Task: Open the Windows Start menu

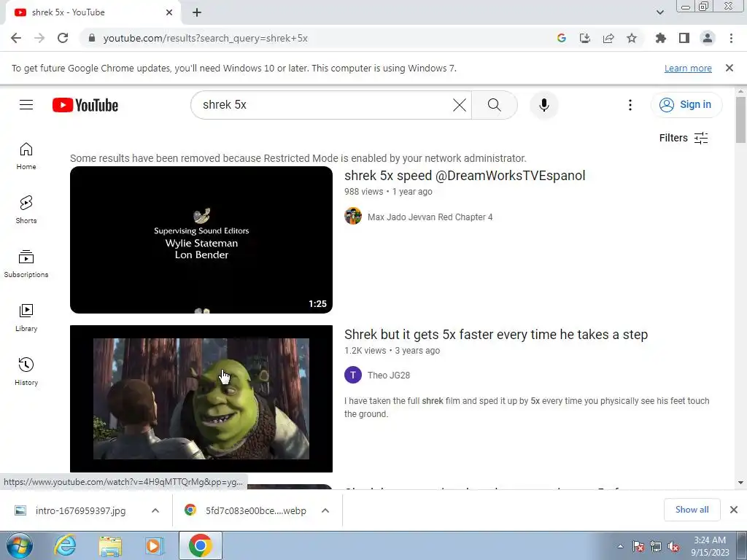Action: click(x=20, y=545)
